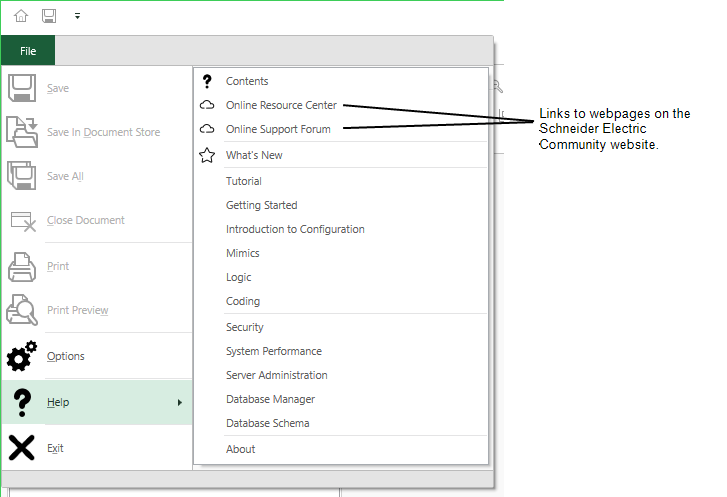This screenshot has width=727, height=497.
Task: Click the Contents question mark icon
Action: click(x=207, y=81)
